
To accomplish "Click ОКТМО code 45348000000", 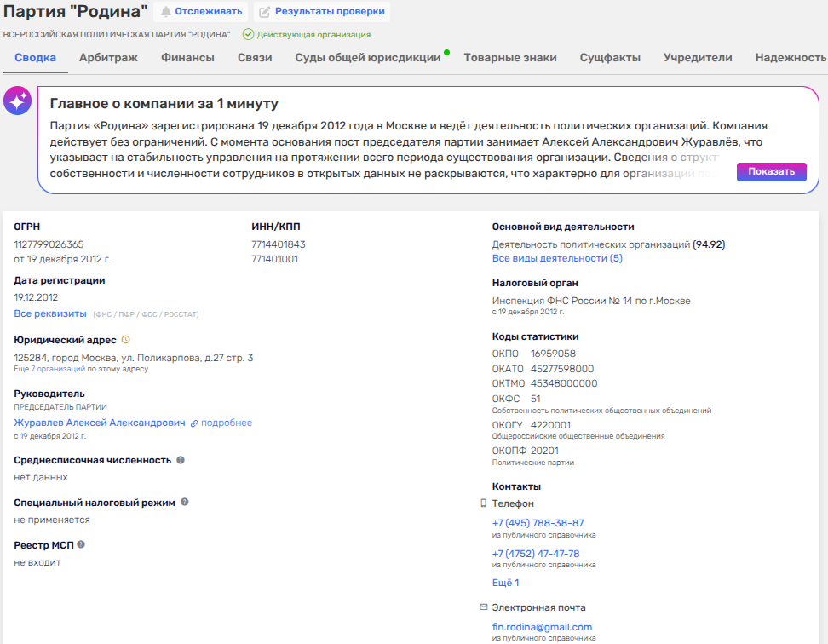I will click(564, 384).
